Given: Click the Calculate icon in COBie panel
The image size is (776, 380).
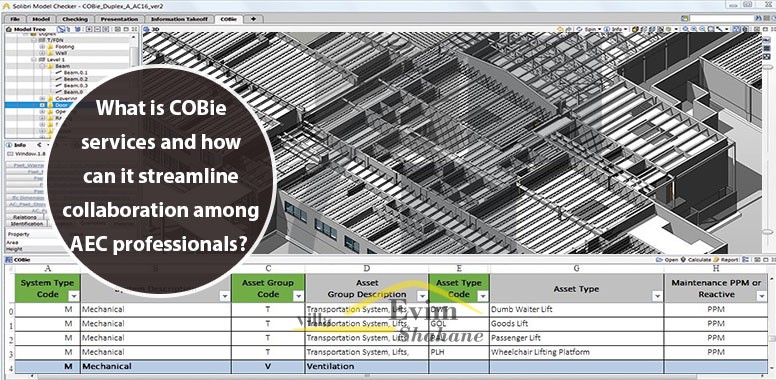Looking at the screenshot, I should 683,259.
